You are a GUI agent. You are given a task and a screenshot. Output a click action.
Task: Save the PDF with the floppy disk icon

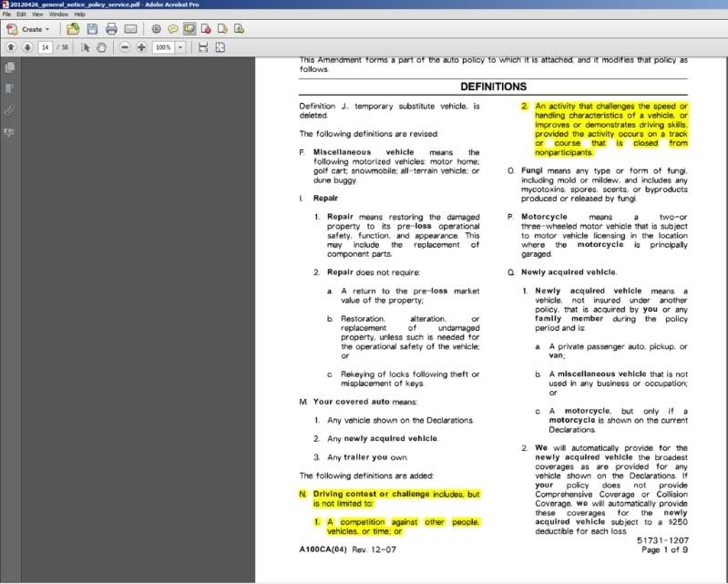tap(92, 29)
